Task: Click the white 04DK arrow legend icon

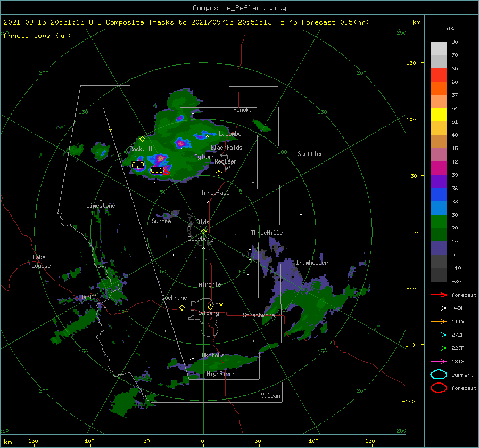Action: click(x=439, y=308)
